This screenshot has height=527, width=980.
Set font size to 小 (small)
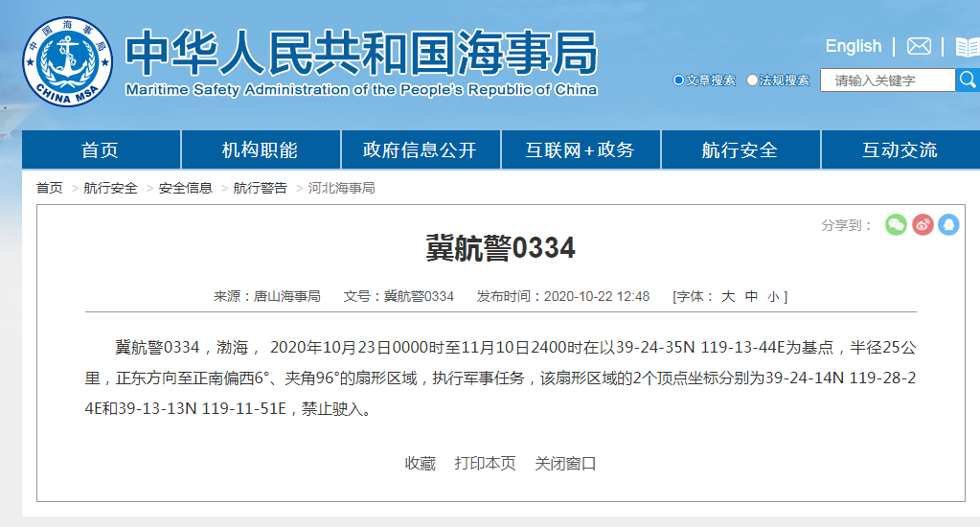(x=774, y=297)
